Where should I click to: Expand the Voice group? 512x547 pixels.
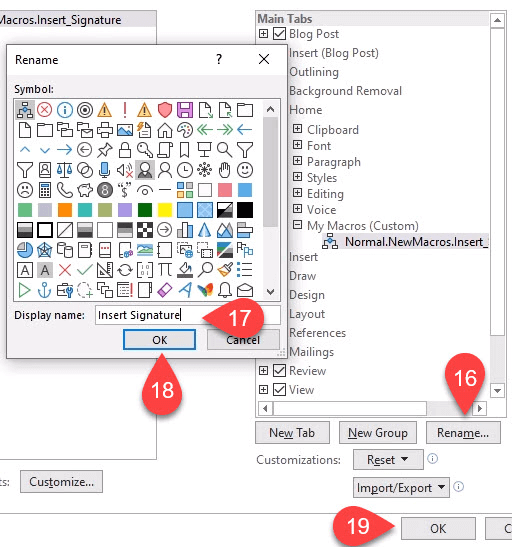point(297,209)
